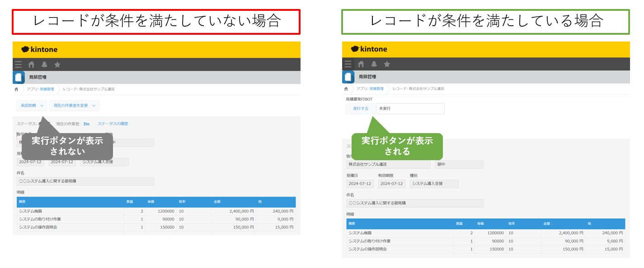Click 御中 field in right screenshot
Image resolution: width=644 pixels, height=268 pixels.
pos(459,165)
